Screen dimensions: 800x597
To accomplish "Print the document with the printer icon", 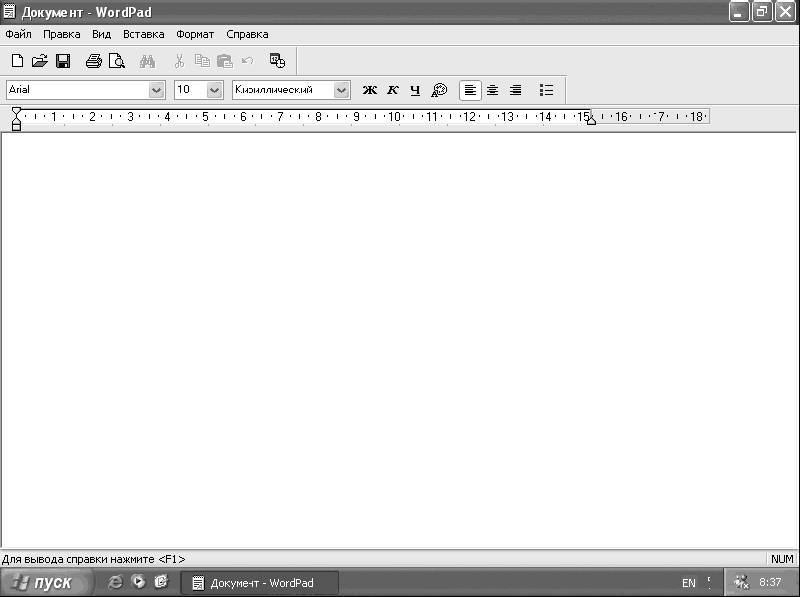I will coord(94,61).
